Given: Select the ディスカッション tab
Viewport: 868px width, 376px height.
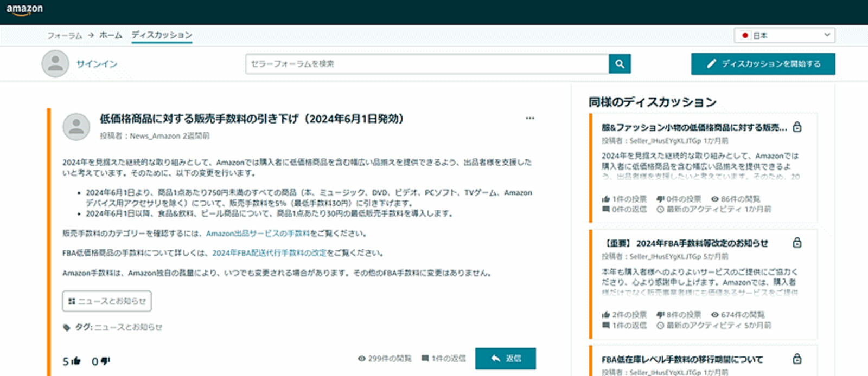Looking at the screenshot, I should coord(162,35).
